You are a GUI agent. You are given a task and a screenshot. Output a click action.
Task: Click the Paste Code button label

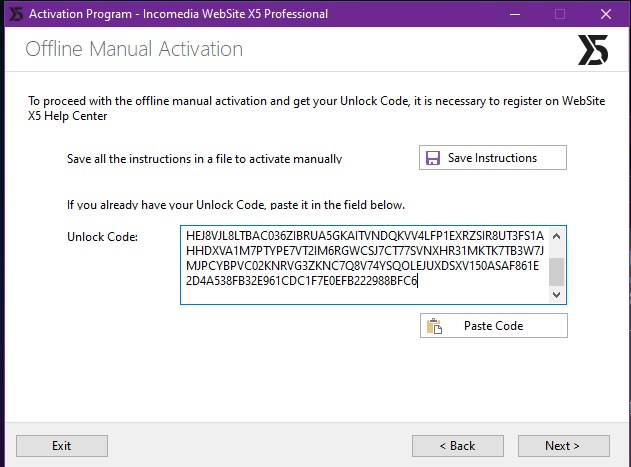click(x=493, y=326)
